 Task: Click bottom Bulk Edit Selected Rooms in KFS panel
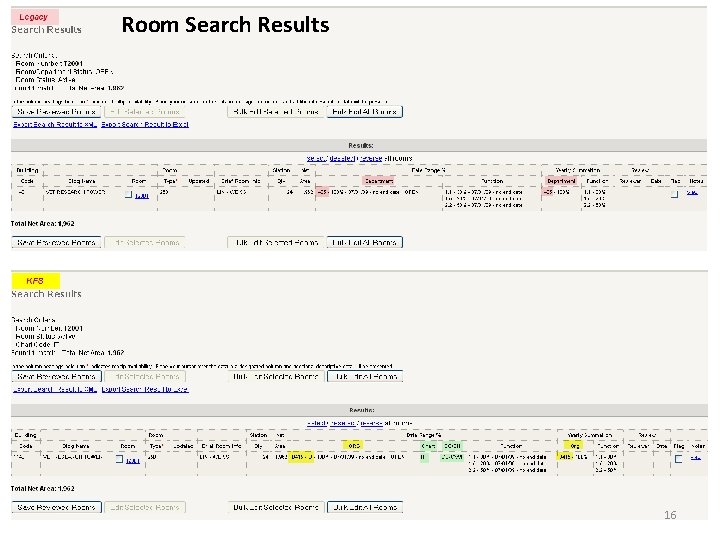[276, 507]
